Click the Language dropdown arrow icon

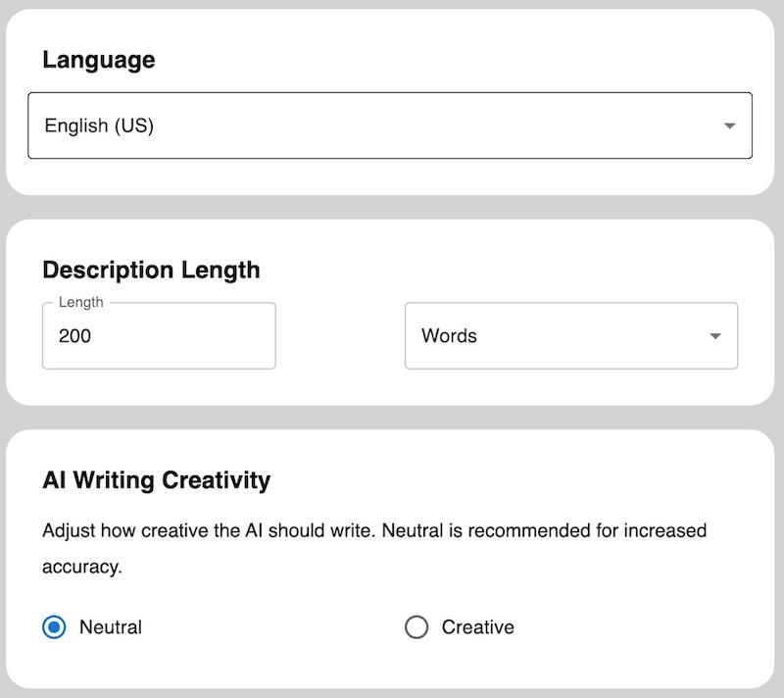coord(729,125)
